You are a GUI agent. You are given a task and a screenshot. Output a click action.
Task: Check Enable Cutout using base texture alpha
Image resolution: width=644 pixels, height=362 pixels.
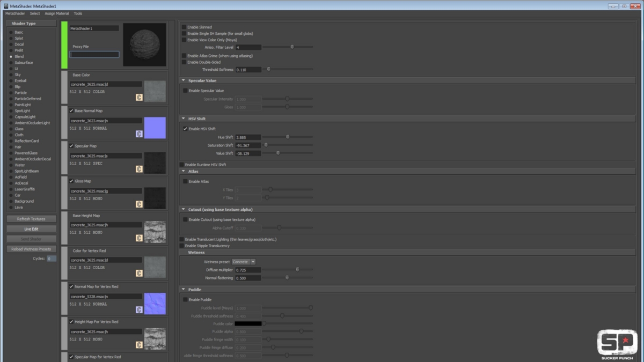pos(186,219)
